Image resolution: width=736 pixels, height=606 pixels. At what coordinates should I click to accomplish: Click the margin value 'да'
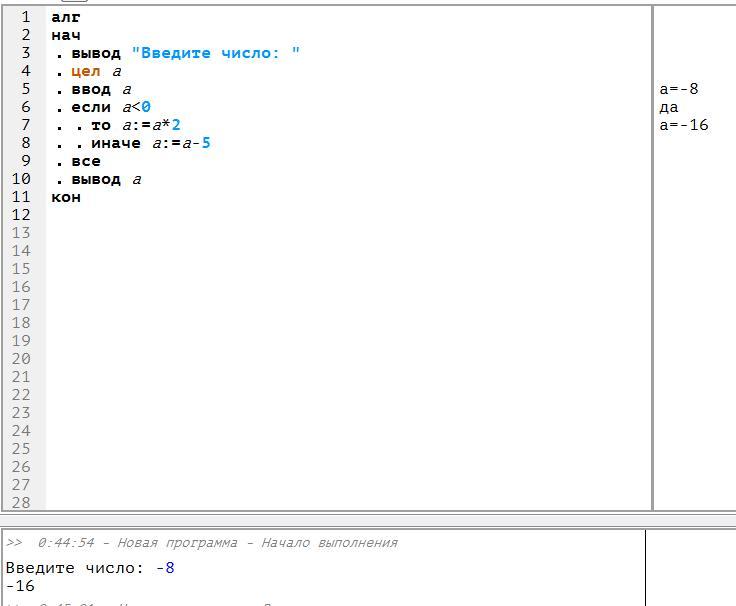(669, 107)
